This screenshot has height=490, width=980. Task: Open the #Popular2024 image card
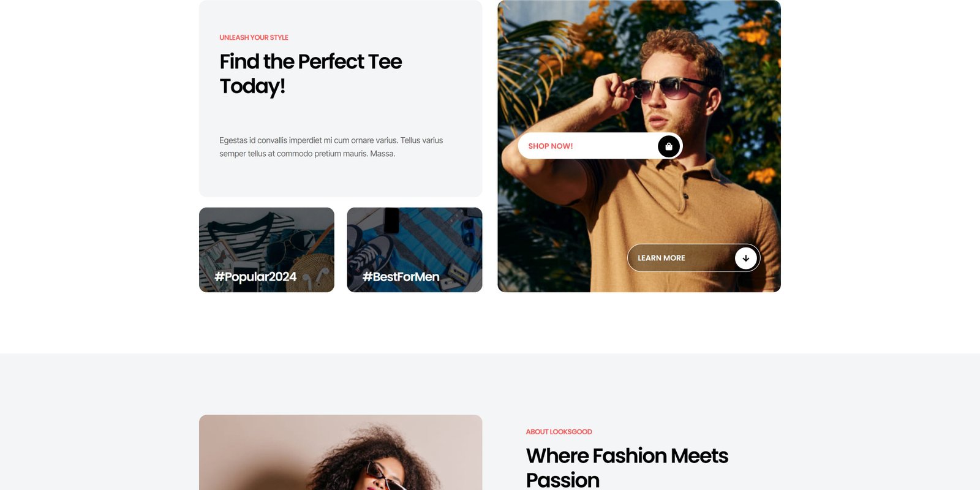[x=266, y=250]
